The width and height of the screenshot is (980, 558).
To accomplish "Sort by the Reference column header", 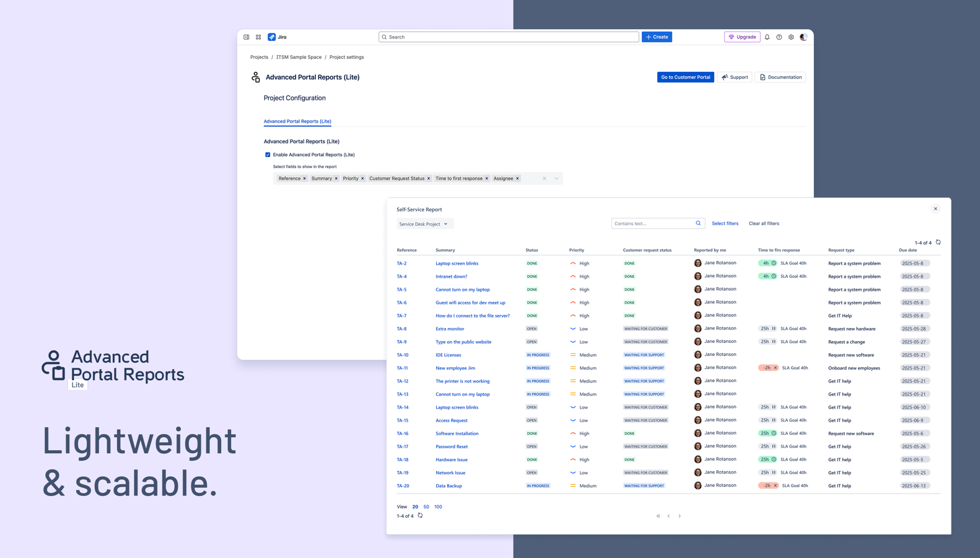I will click(407, 250).
